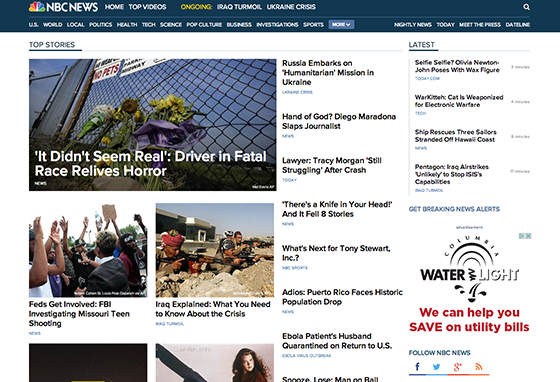Open the Ukraine Crisis ongoing topic
This screenshot has height=382, width=560.
click(x=291, y=7)
